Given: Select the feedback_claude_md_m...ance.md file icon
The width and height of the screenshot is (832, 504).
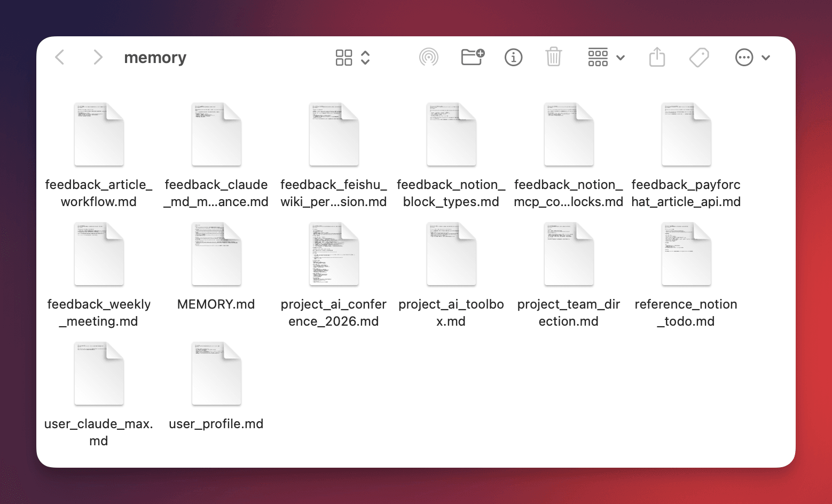Looking at the screenshot, I should coord(216,134).
